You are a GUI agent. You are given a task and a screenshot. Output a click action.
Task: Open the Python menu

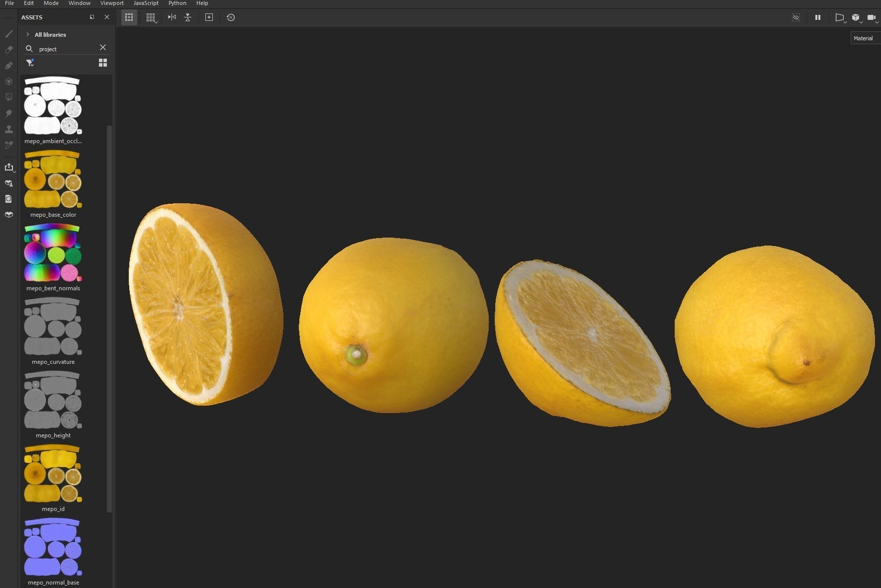click(177, 3)
